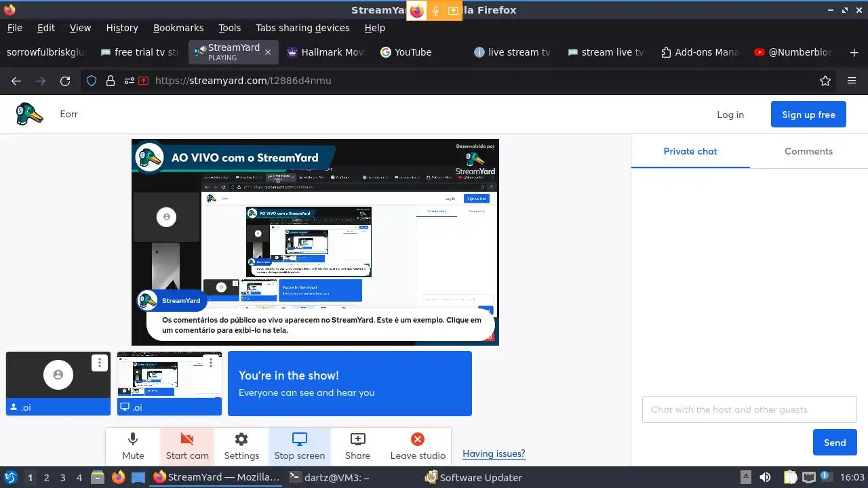Mute the microphone in the studio toolbar
This screenshot has height=488, width=868.
[x=133, y=446]
